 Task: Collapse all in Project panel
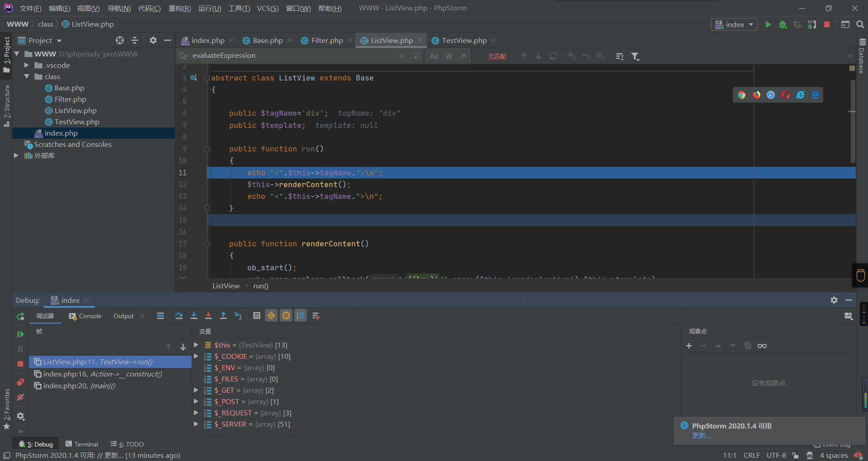coord(135,40)
